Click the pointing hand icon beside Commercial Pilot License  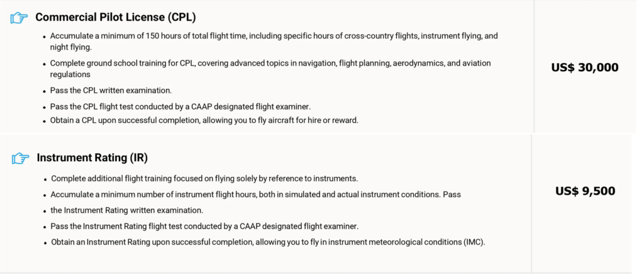click(19, 18)
